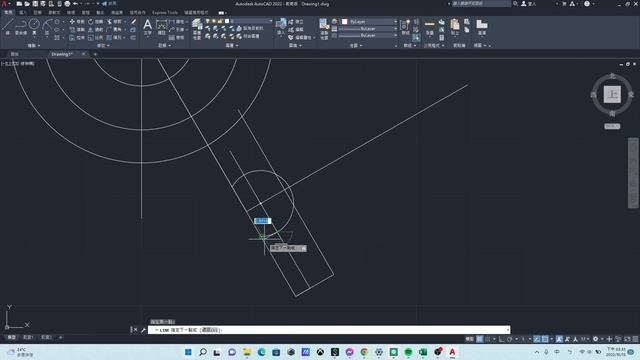Image resolution: width=640 pixels, height=360 pixels.
Task: Select the Dimension tool
Action: (x=162, y=27)
